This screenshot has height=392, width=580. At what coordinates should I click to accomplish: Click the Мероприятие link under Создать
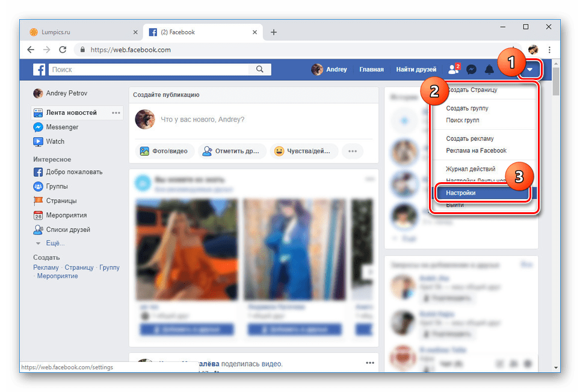click(57, 275)
